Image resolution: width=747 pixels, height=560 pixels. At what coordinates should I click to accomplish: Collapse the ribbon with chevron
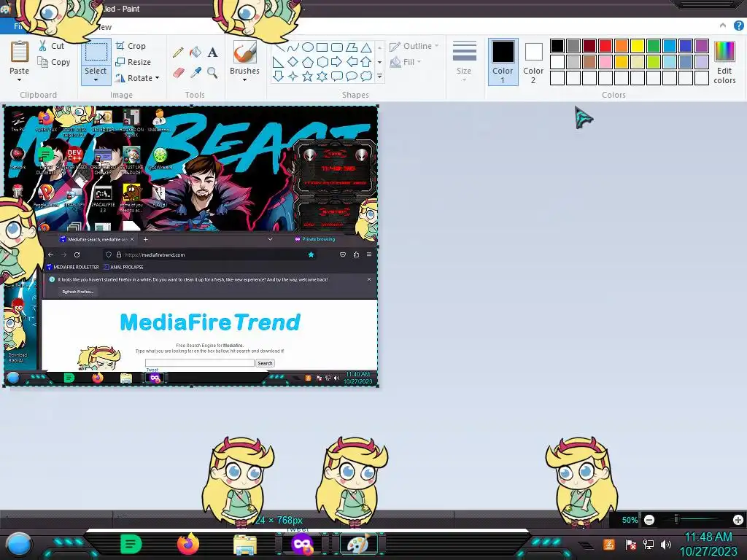[723, 26]
